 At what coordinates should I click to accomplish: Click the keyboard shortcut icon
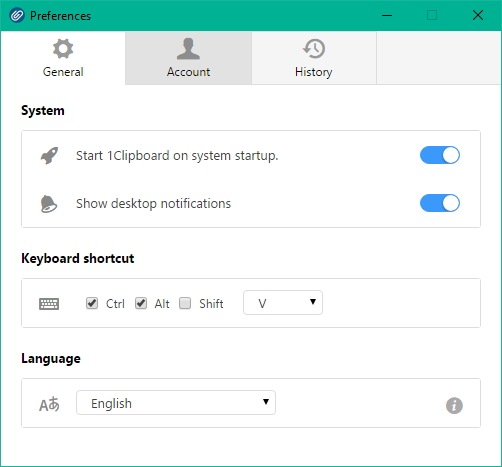49,304
